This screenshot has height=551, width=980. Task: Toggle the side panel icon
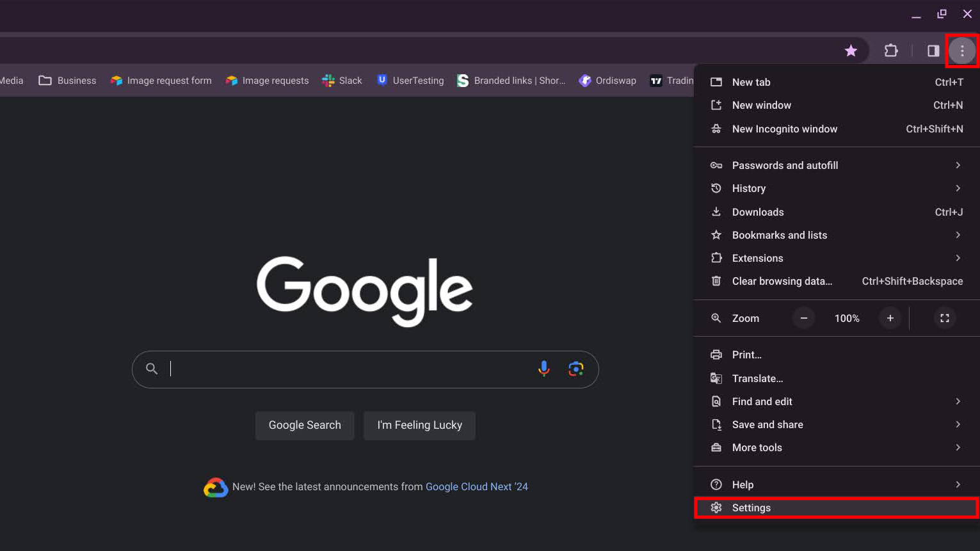(933, 51)
